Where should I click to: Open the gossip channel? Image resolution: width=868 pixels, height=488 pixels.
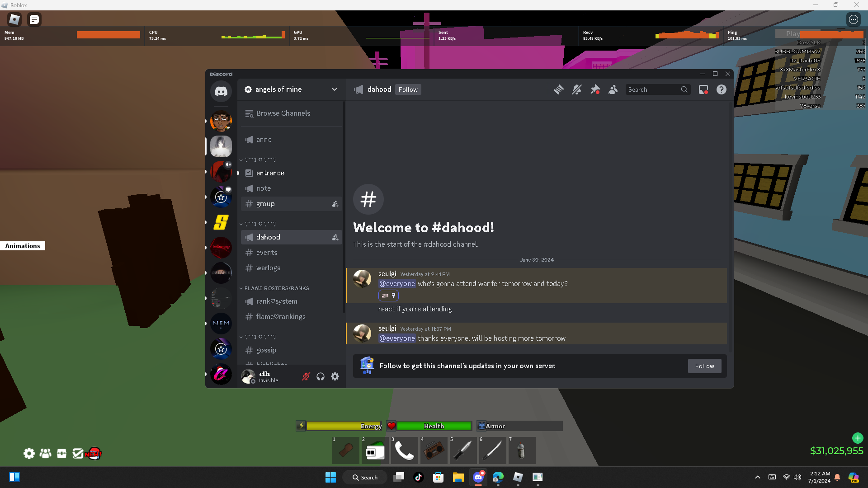(292, 350)
